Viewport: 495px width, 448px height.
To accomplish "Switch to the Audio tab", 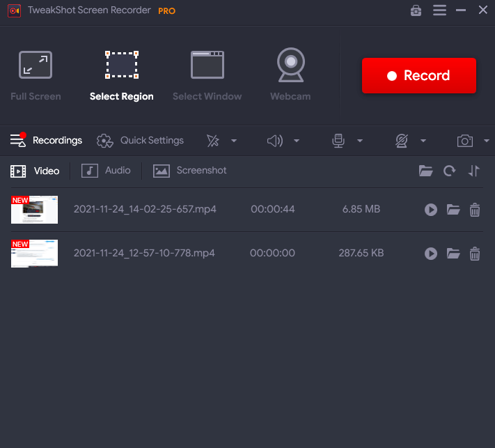I will 106,171.
